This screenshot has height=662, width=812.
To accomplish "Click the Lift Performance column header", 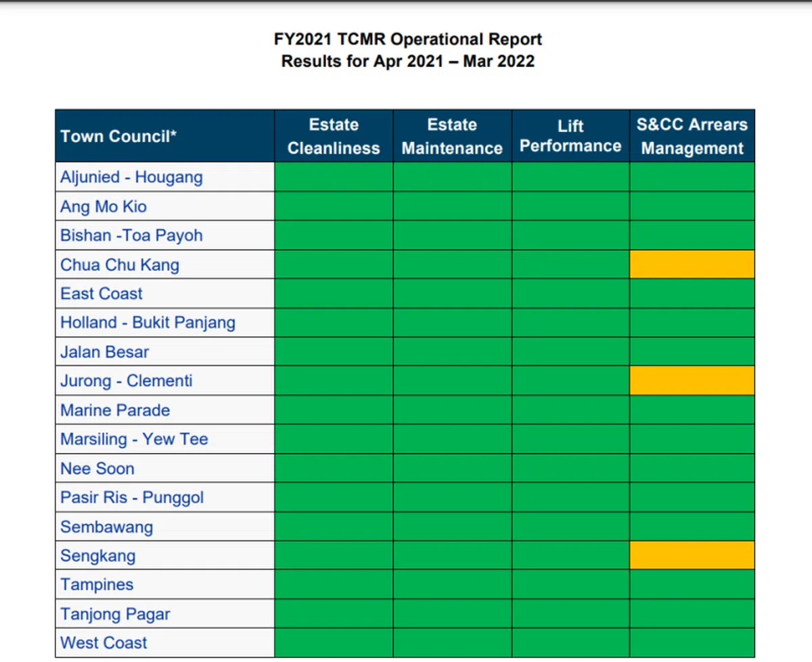I will [570, 136].
